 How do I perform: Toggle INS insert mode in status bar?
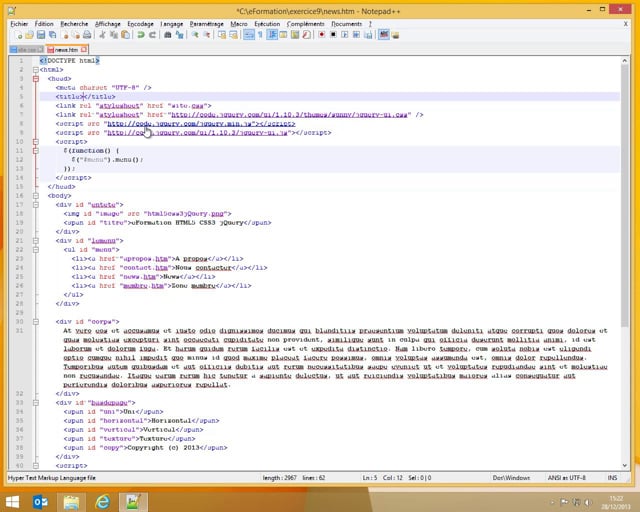612,478
